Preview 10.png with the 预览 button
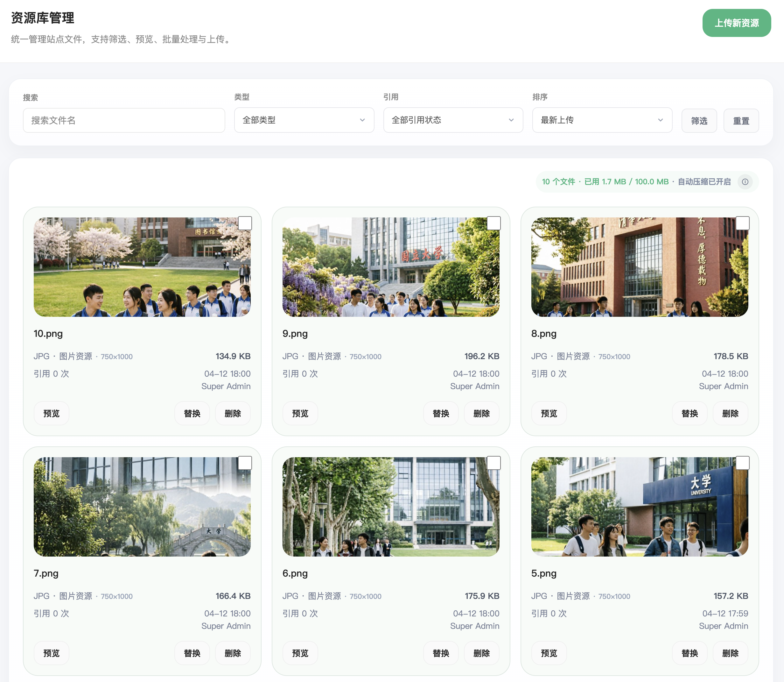Viewport: 784px width, 682px height. [51, 413]
